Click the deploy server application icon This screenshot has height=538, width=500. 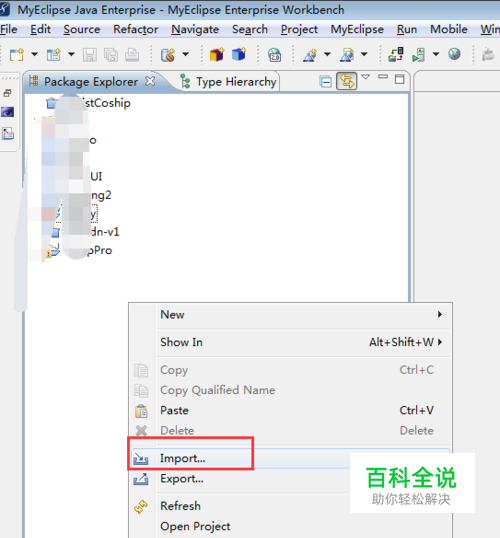click(x=396, y=55)
